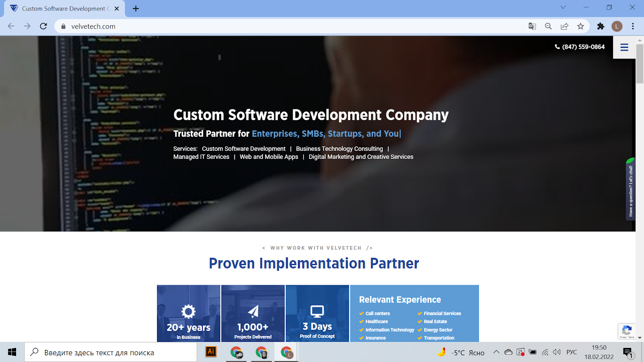
Task: Open the volume speaker tray icon
Action: [557, 352]
